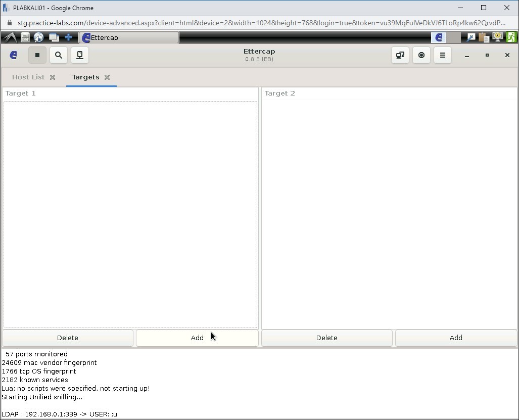The height and width of the screenshot is (420, 519).
Task: Switch to the Host List tab
Action: tap(28, 77)
